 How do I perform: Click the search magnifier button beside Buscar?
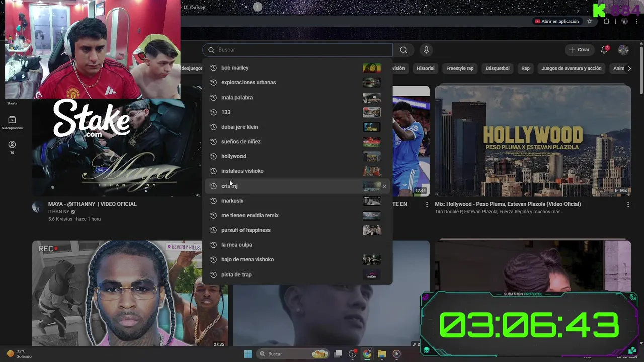pos(404,50)
